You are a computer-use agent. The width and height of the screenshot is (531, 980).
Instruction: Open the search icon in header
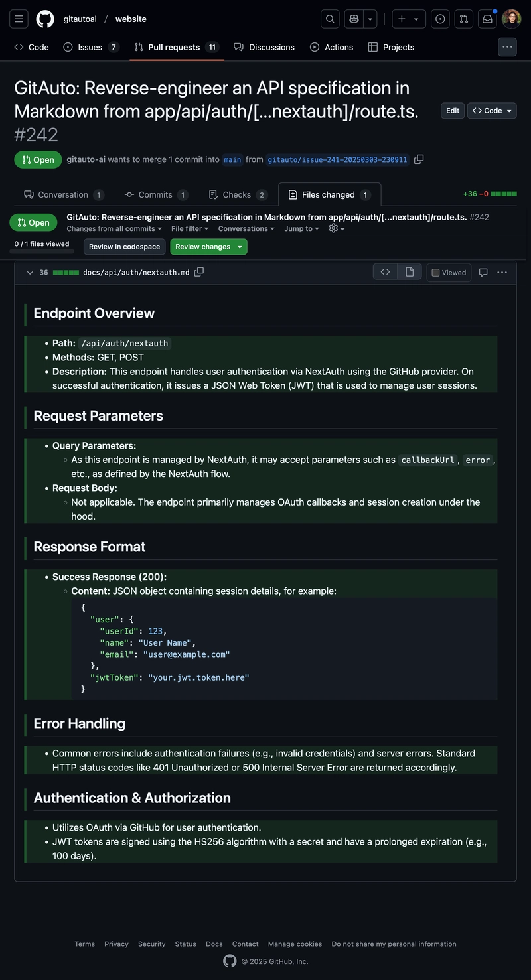[330, 19]
